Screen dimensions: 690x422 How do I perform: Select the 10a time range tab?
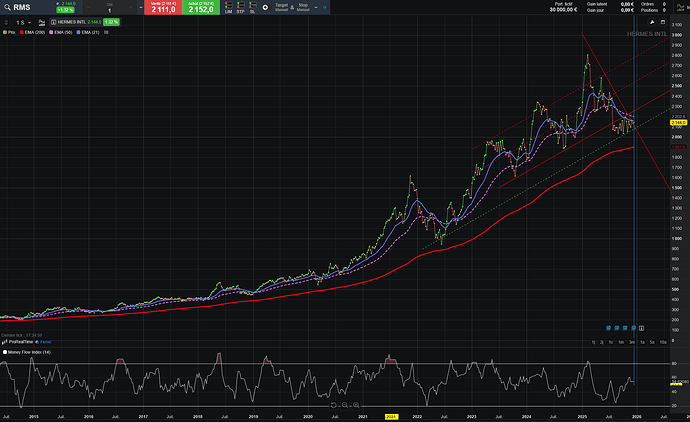click(663, 343)
